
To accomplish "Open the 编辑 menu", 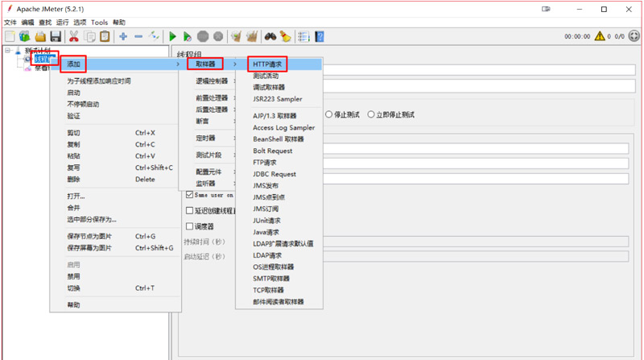I will [x=27, y=23].
